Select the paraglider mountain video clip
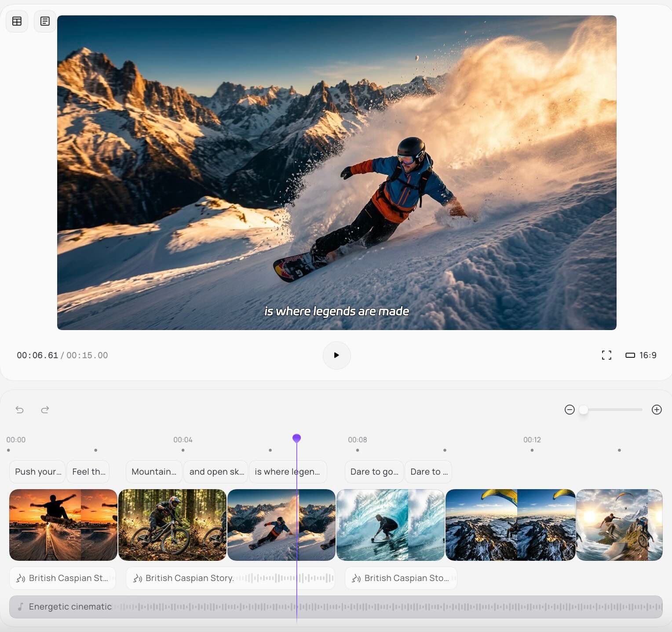Screen dimensions: 672x632 point(510,525)
